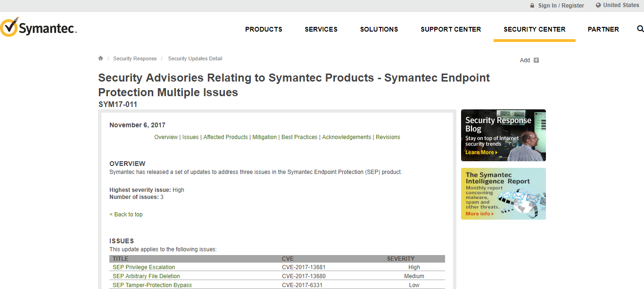
Task: Open SEP Arbitrary File Deletion issue
Action: click(146, 276)
